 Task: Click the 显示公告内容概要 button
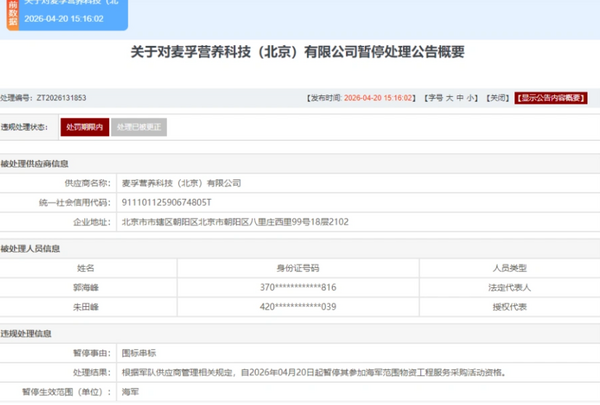[553, 98]
